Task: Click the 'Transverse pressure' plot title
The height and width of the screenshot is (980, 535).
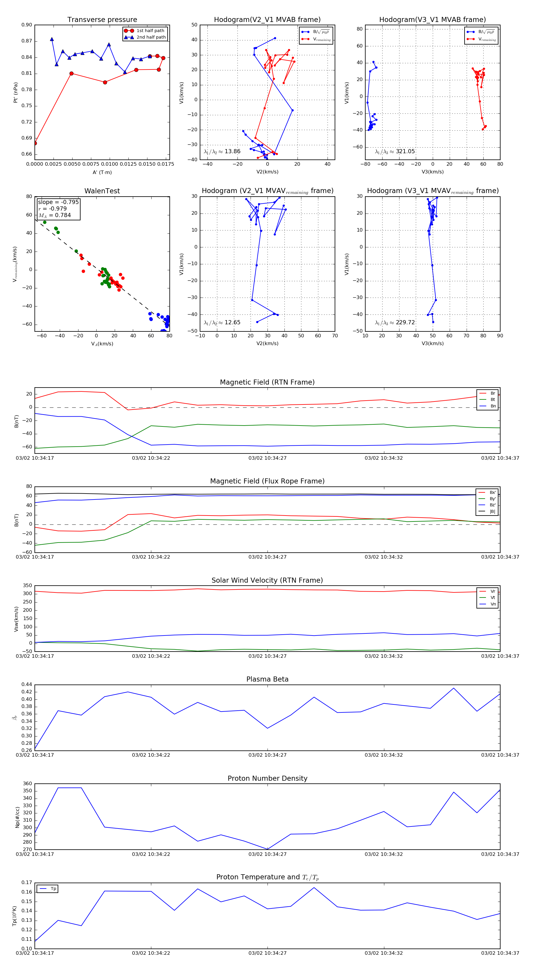Action: tap(102, 20)
